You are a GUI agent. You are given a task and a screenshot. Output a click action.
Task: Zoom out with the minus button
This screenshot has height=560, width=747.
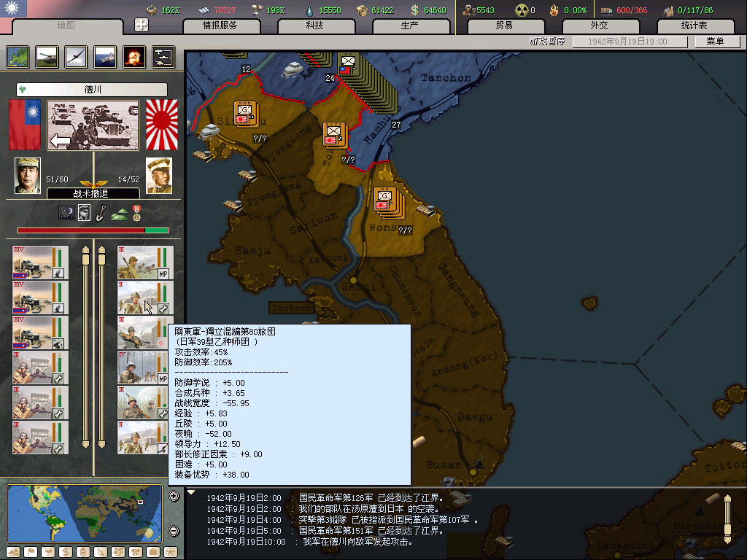click(174, 531)
